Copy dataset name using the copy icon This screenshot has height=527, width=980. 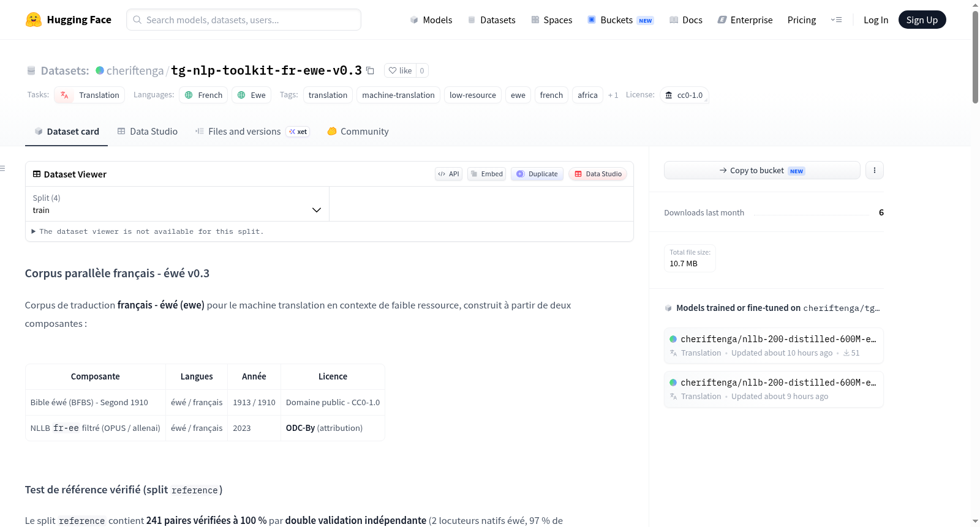[370, 70]
